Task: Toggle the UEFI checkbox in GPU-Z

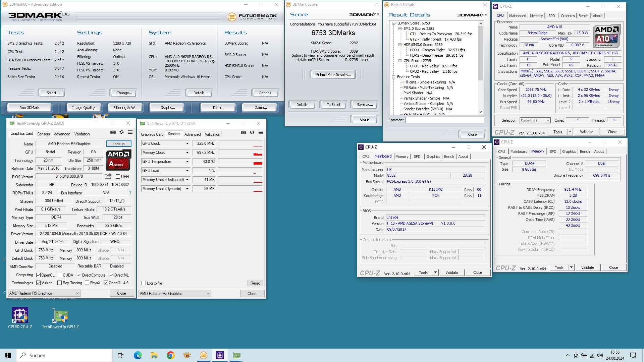Action: pos(118,177)
